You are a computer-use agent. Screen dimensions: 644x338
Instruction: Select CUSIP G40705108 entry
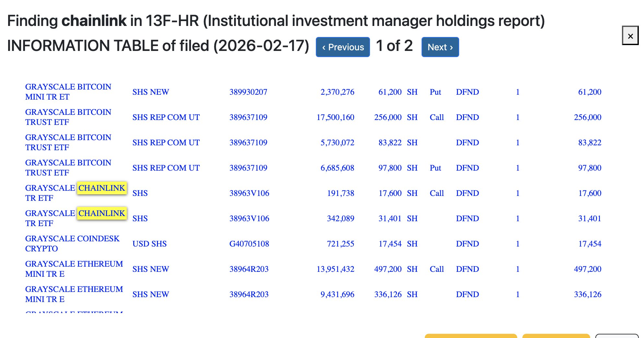coord(249,244)
